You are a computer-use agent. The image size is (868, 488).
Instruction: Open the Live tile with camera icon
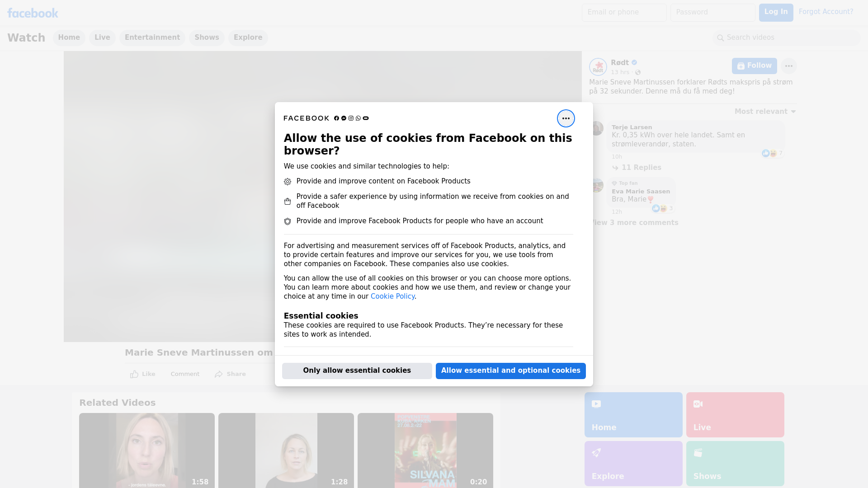(x=735, y=414)
